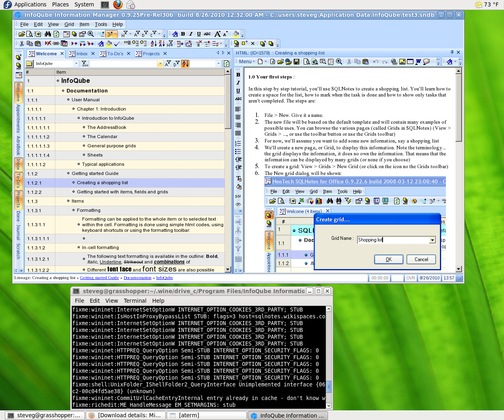The image size is (504, 420).
Task: Click the Underline button in main formatting toolbar
Action: click(199, 34)
